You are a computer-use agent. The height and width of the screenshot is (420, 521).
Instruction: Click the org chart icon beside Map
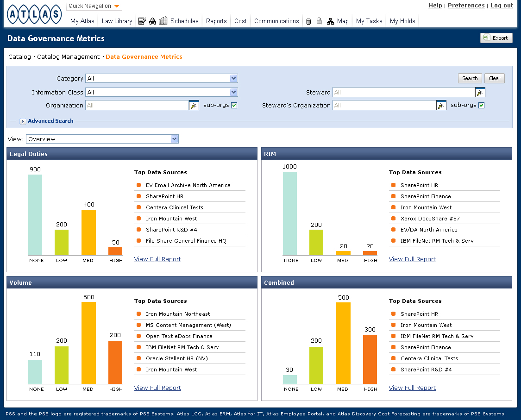(x=330, y=22)
